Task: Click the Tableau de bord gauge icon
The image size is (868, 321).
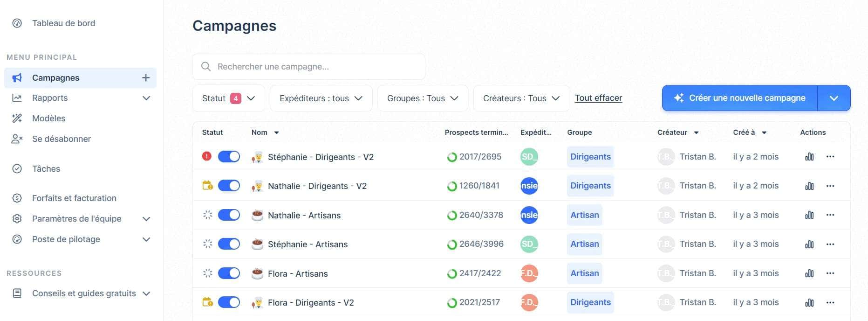Action: click(x=17, y=23)
